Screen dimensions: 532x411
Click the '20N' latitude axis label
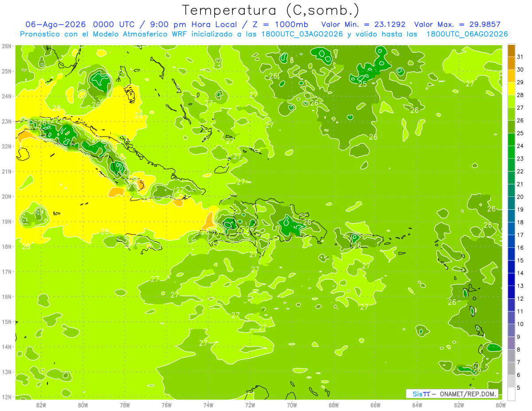(x=7, y=196)
